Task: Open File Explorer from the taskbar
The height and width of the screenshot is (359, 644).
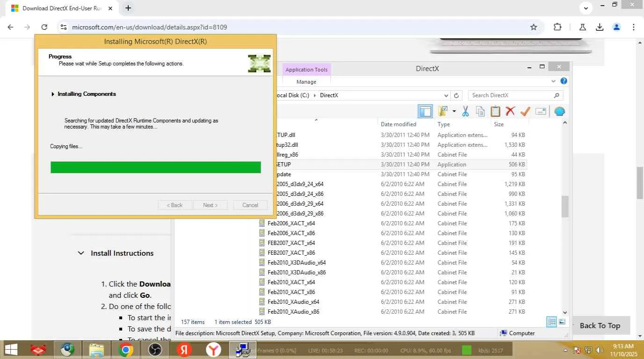Action: tap(96, 350)
